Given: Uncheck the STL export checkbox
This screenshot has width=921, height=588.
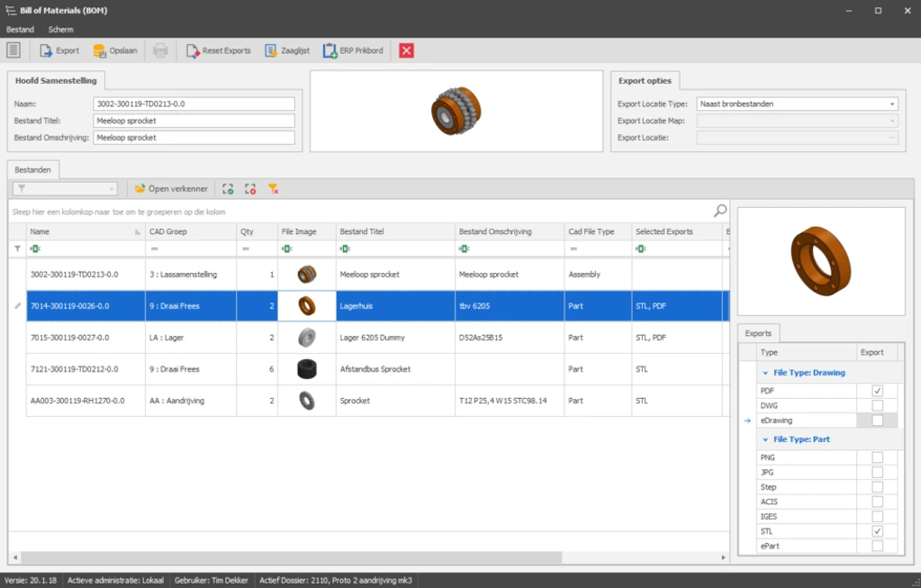Looking at the screenshot, I should [878, 532].
